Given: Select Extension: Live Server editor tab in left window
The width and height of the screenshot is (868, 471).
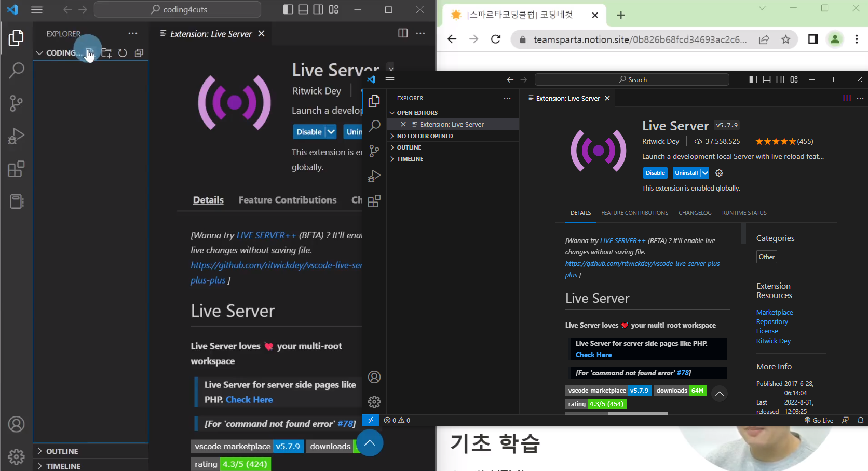Looking at the screenshot, I should tap(211, 34).
